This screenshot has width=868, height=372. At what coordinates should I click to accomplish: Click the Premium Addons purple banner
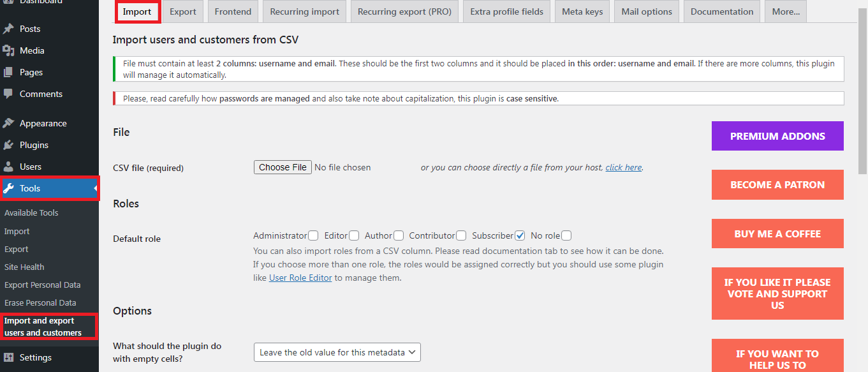pos(777,136)
